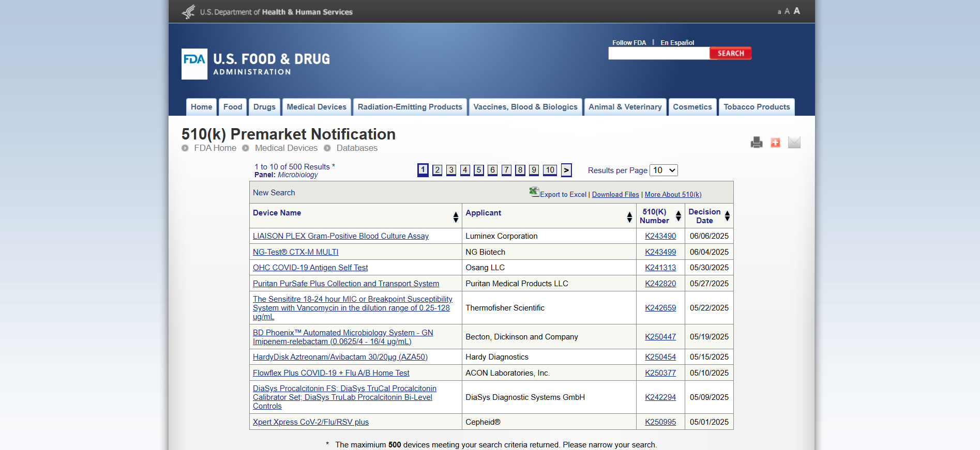Open OHC COVID-19 Antigen Self Test link
This screenshot has width=980, height=450.
310,268
